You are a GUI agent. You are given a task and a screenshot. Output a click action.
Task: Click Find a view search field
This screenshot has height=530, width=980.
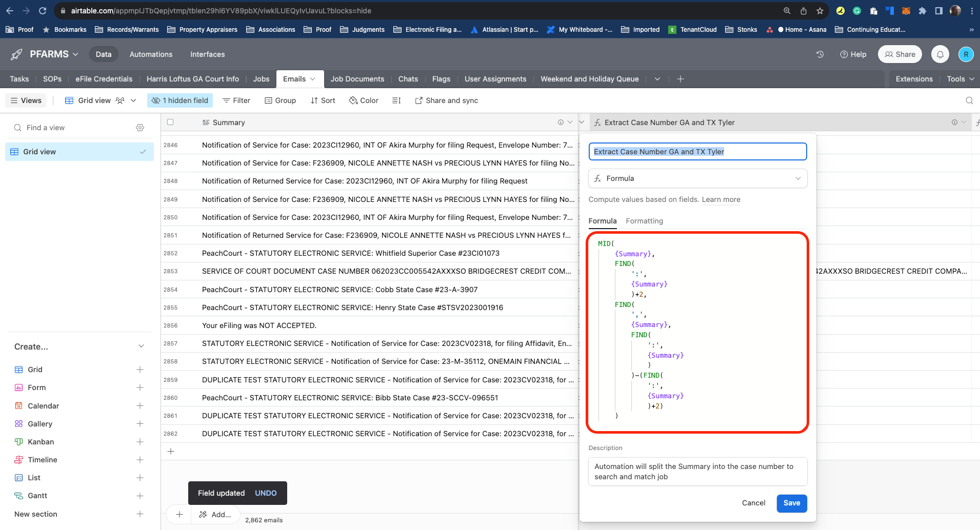pyautogui.click(x=71, y=128)
